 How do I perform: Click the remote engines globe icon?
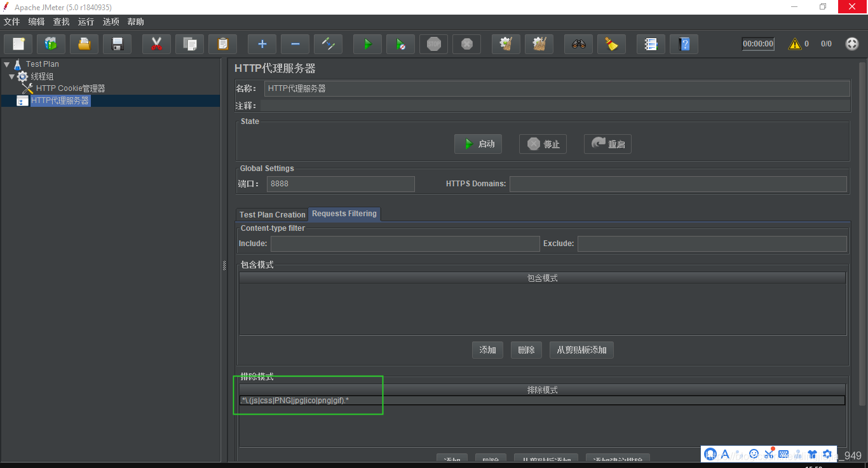852,44
